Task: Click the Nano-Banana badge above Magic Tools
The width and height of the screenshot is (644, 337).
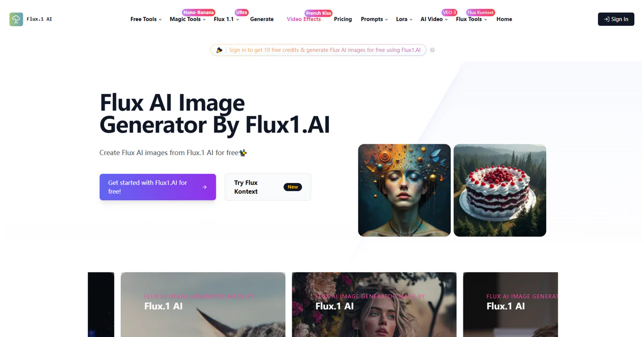Action: [x=199, y=12]
